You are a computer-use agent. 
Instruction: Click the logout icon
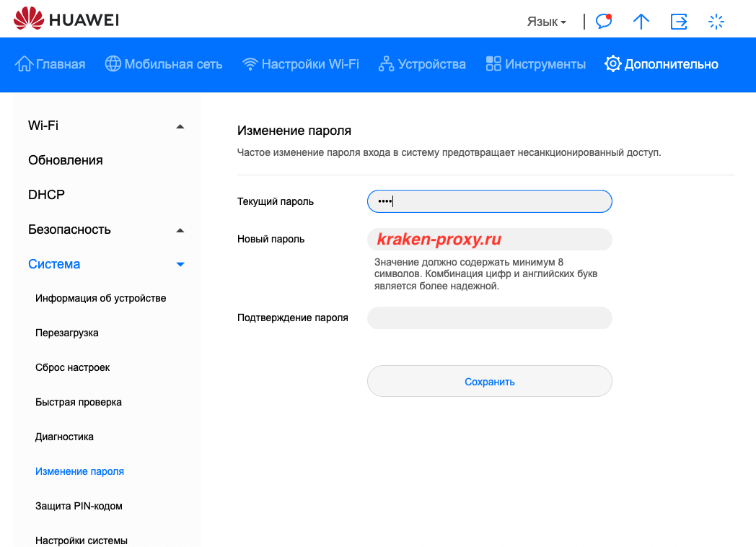679,22
